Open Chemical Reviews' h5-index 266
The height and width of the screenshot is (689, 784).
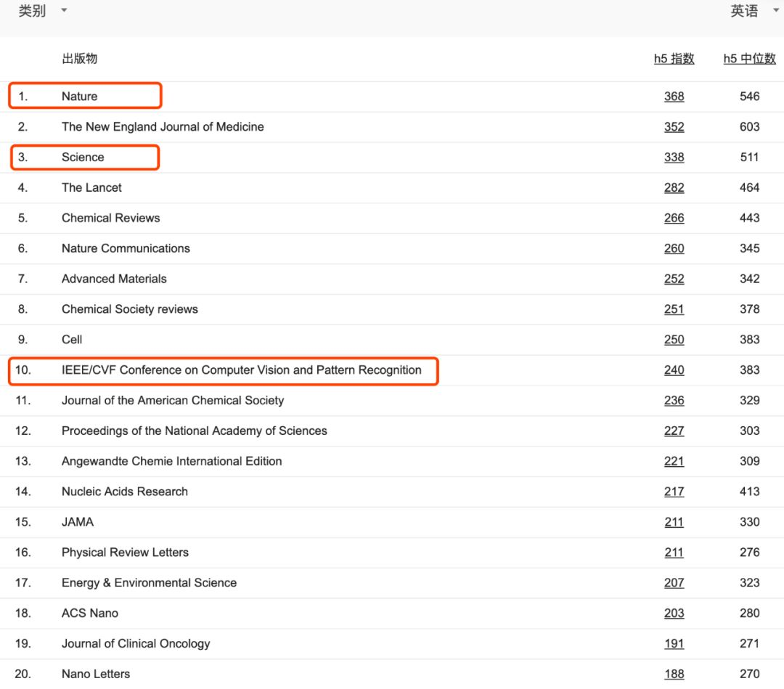click(x=674, y=219)
